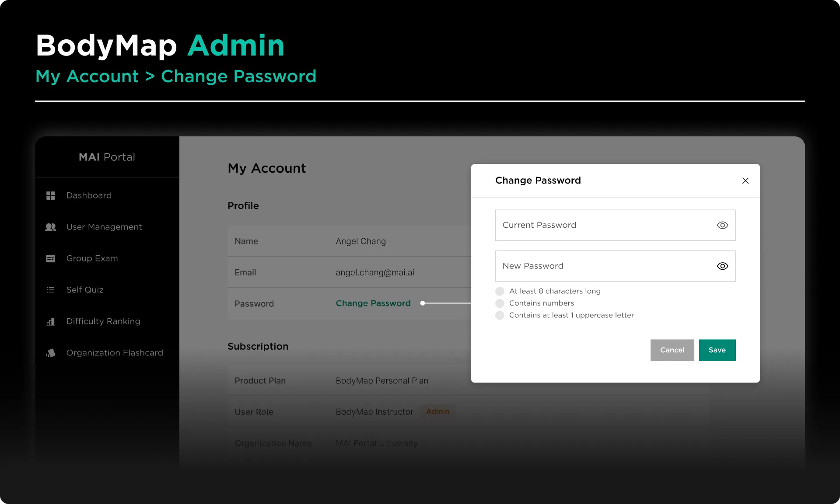Select Self Quiz from sidebar
Screen dimensions: 840x504
[85, 290]
